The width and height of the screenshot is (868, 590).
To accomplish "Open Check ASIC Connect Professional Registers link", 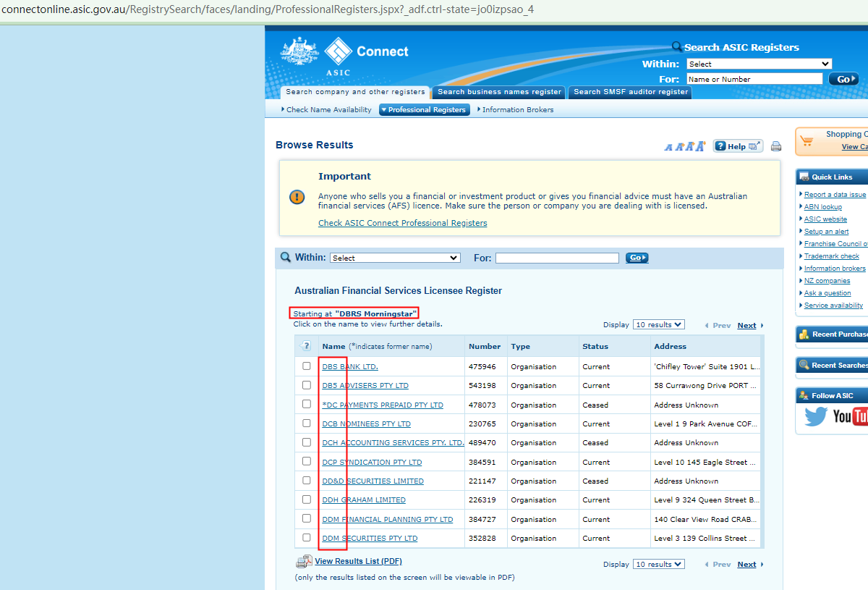I will point(403,223).
